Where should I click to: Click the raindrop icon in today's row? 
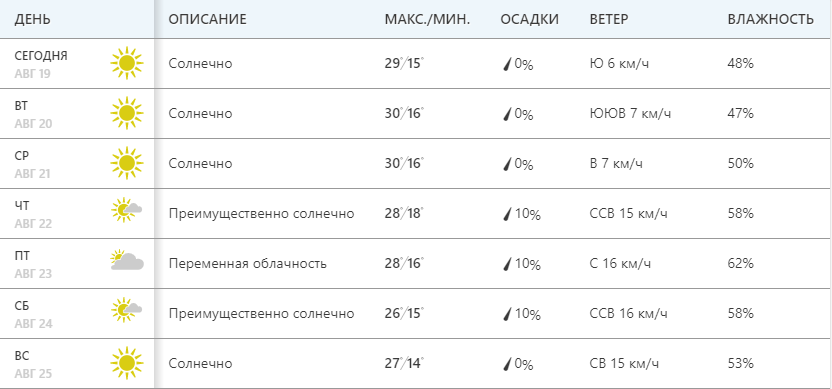coord(507,65)
